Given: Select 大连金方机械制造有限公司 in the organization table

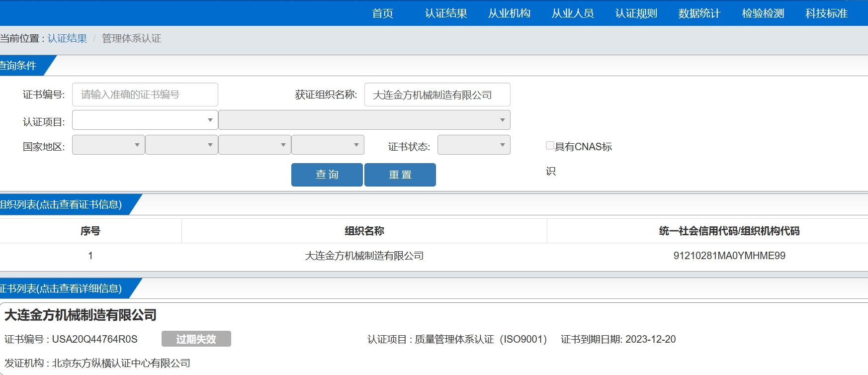Looking at the screenshot, I should [364, 256].
